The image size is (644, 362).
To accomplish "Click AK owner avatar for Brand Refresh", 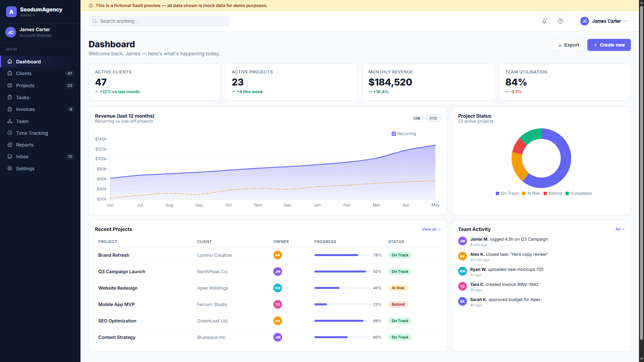I will click(x=278, y=255).
